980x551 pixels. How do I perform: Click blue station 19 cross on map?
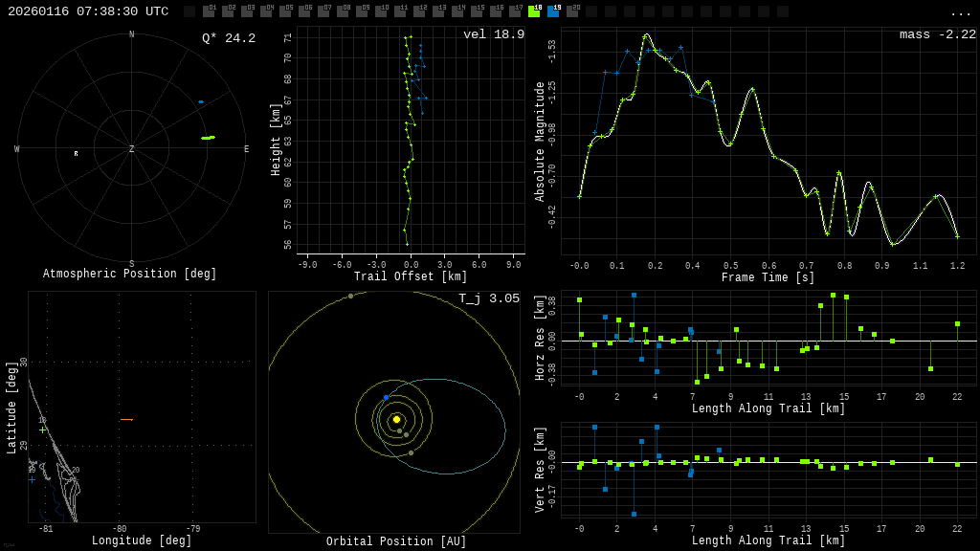[32, 478]
